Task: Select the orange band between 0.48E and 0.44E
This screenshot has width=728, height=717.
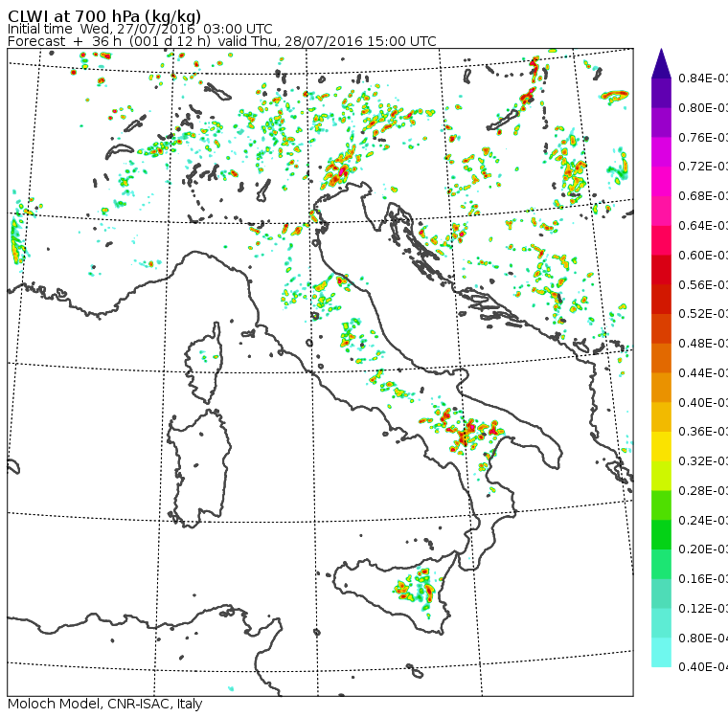Action: click(x=661, y=358)
